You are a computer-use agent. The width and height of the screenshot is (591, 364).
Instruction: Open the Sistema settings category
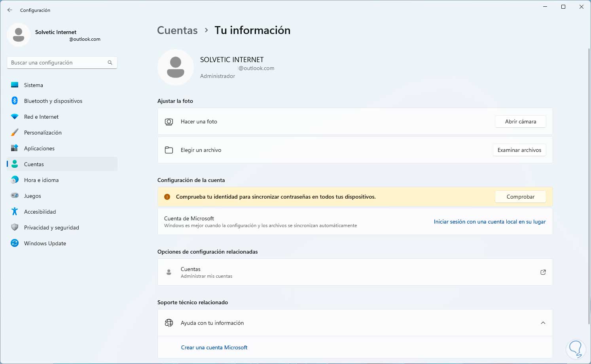click(62, 85)
